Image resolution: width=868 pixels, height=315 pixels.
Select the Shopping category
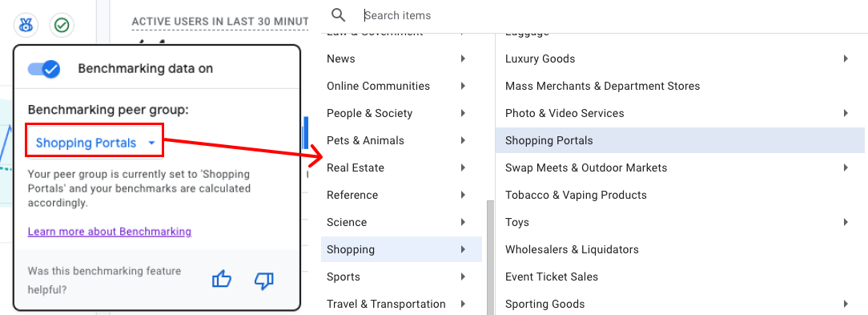[x=401, y=249]
